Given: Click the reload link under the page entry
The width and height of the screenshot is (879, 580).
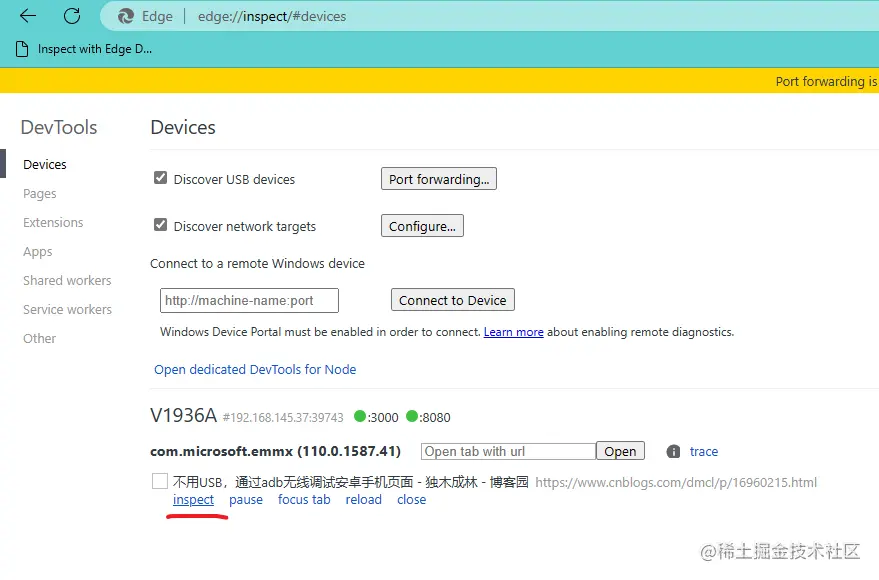Looking at the screenshot, I should [363, 499].
